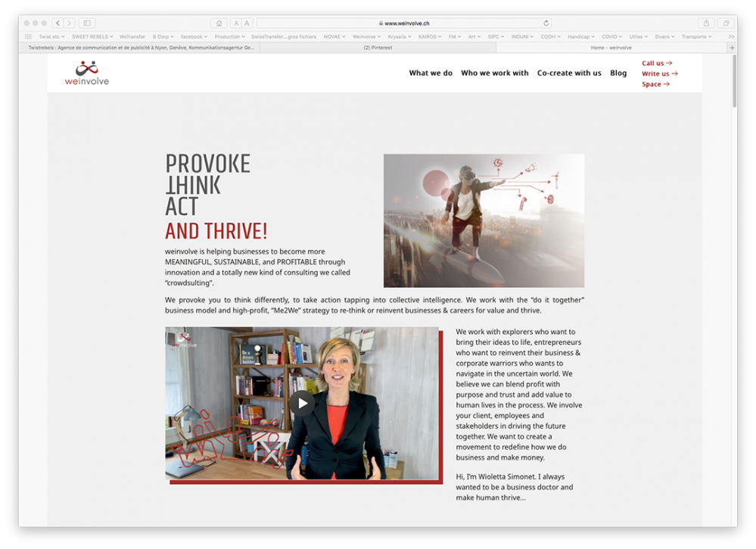This screenshot has width=756, height=549.
Task: Open the favorites grid icon
Action: pos(28,36)
